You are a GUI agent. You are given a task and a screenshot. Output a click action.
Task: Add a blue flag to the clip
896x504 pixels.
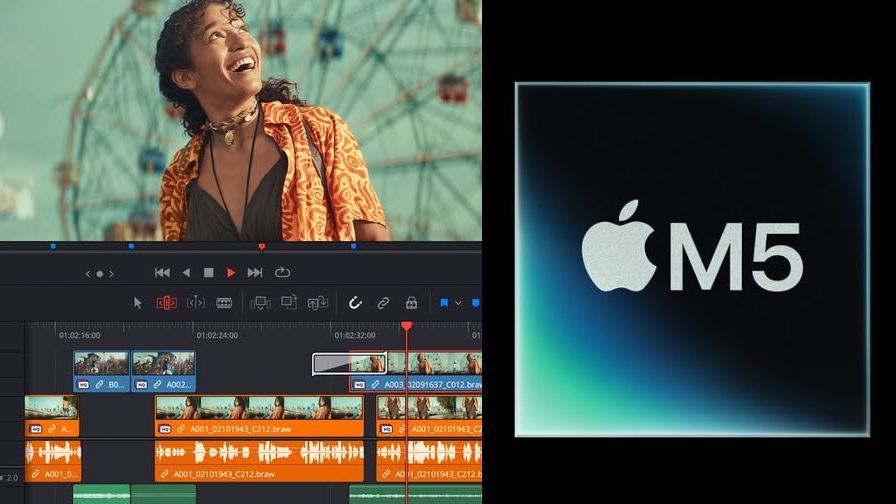tap(444, 303)
